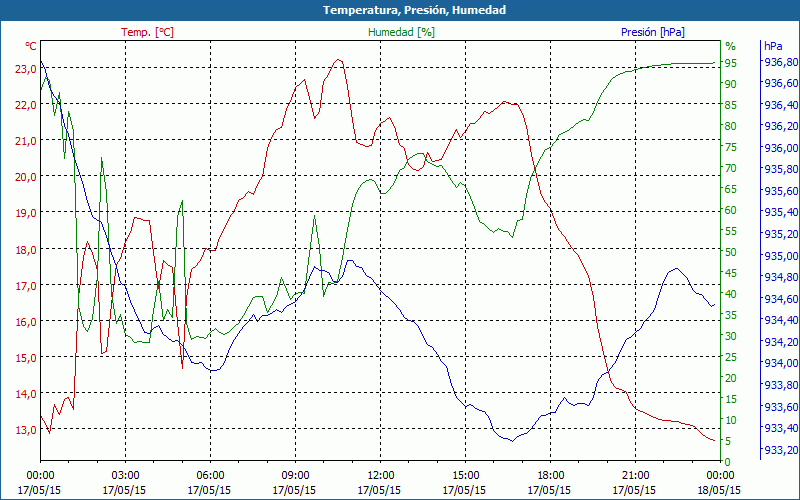Click the green "90" humidity axis value
Image resolution: width=800 pixels, height=500 pixels.
pyautogui.click(x=731, y=84)
